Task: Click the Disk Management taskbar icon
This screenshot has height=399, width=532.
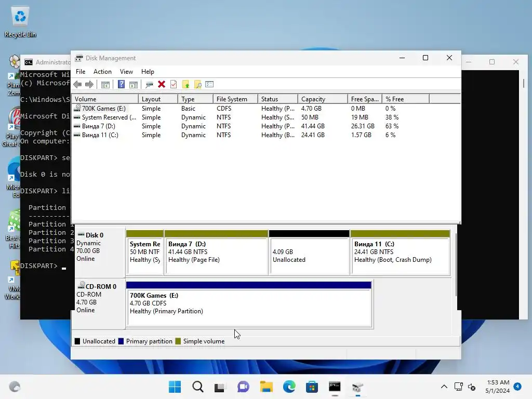Action: pyautogui.click(x=357, y=387)
